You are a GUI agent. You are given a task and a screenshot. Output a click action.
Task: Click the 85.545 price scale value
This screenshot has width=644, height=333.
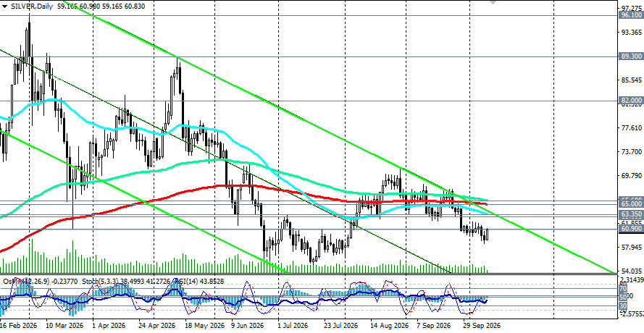(x=632, y=80)
